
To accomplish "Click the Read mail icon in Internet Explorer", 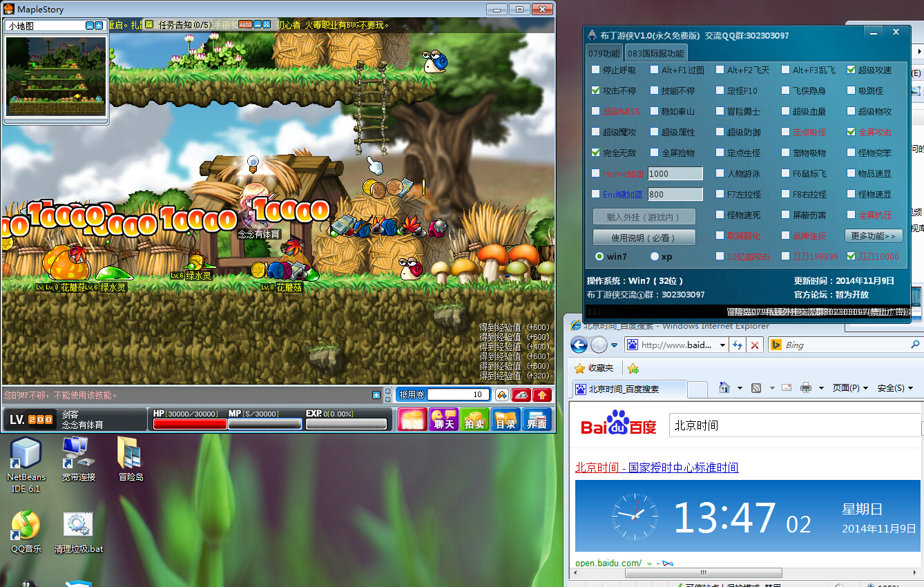I will tap(786, 388).
